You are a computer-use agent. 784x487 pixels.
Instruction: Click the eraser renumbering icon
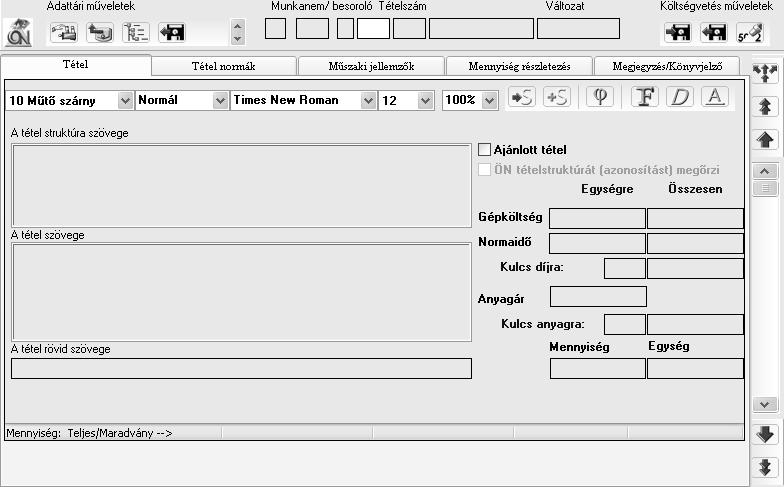click(750, 32)
